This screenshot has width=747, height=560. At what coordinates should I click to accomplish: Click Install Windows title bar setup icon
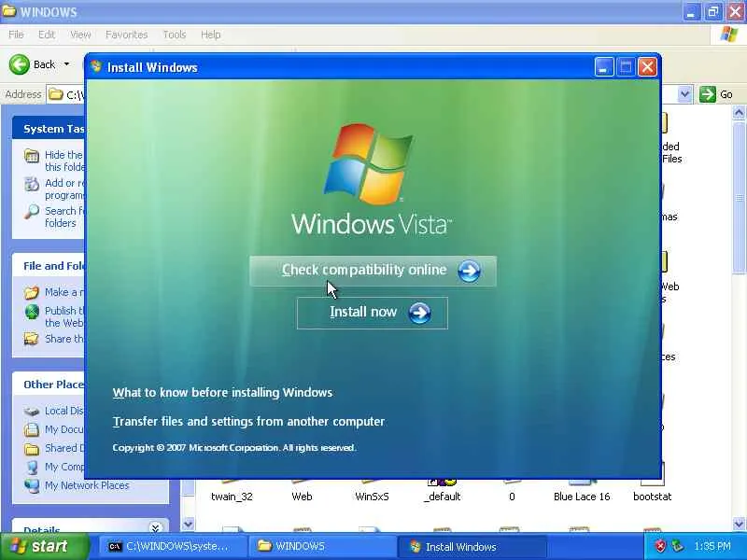[x=96, y=67]
